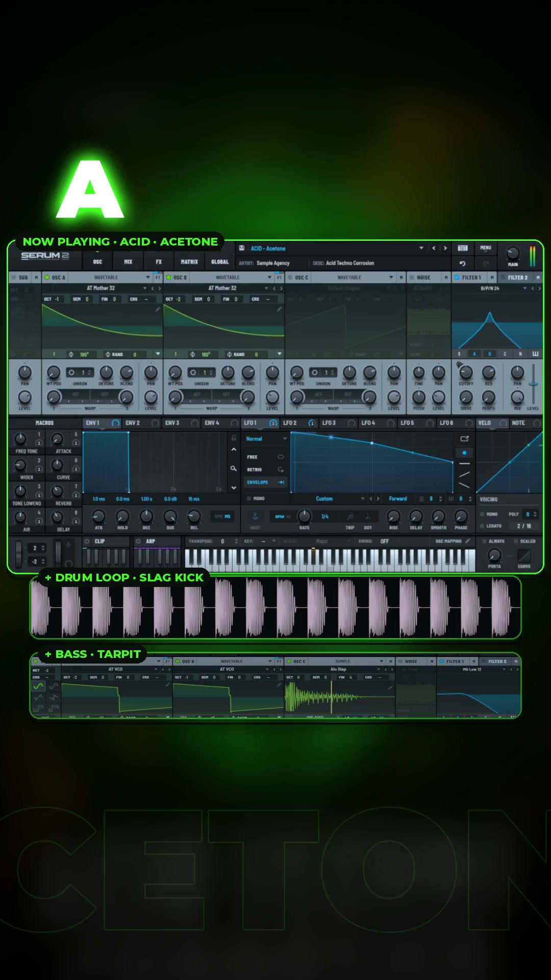Open OSC C WAVETABLE type dropdown
Screen dimensions: 551x980
pos(391,278)
